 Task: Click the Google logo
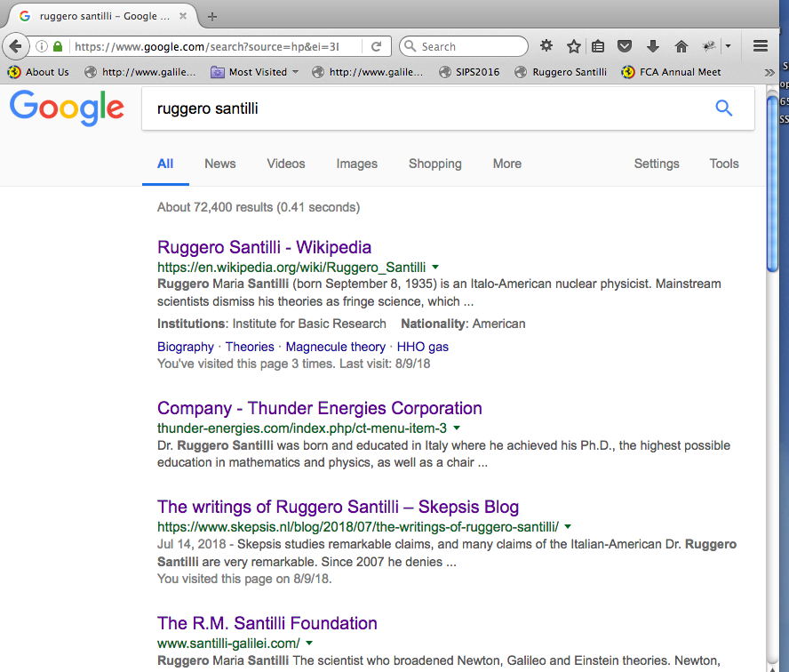tap(67, 108)
